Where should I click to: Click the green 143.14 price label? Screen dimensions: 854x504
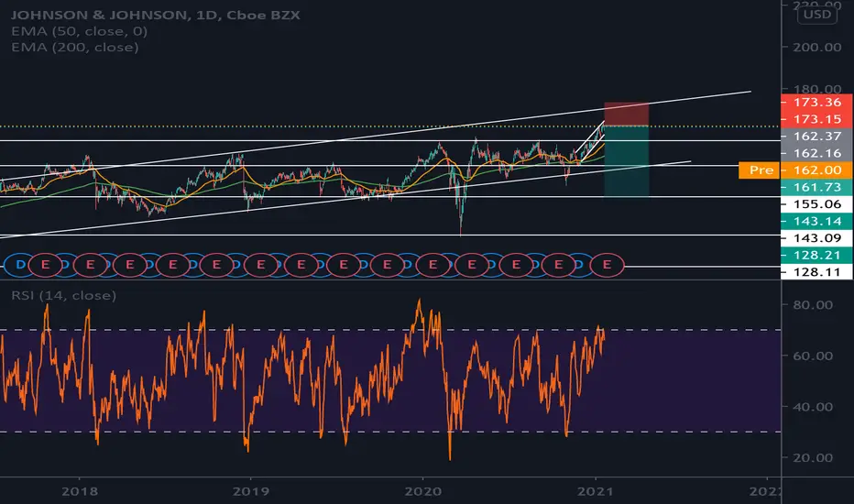[816, 221]
